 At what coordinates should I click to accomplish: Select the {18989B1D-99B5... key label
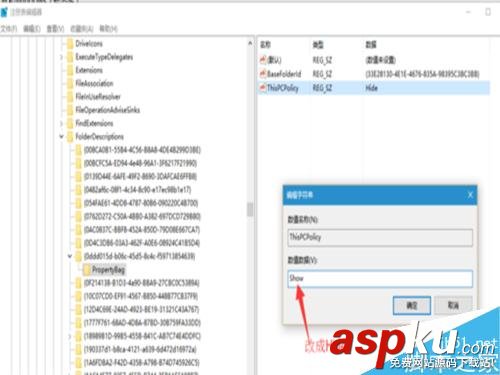(142, 336)
